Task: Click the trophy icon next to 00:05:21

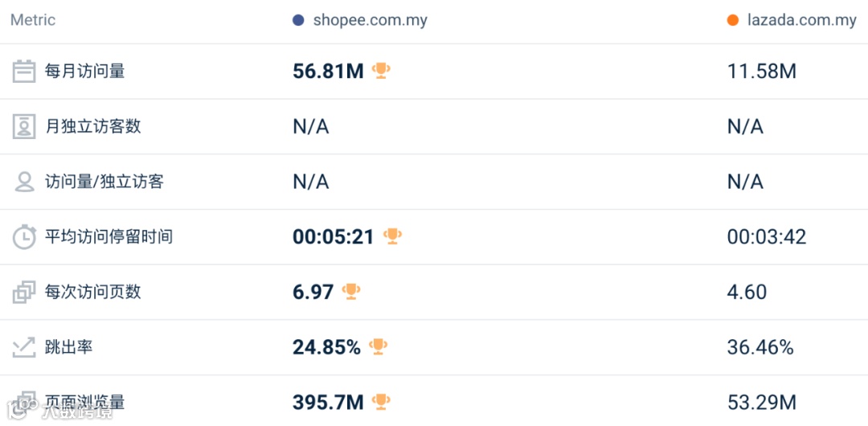Action: click(x=392, y=236)
